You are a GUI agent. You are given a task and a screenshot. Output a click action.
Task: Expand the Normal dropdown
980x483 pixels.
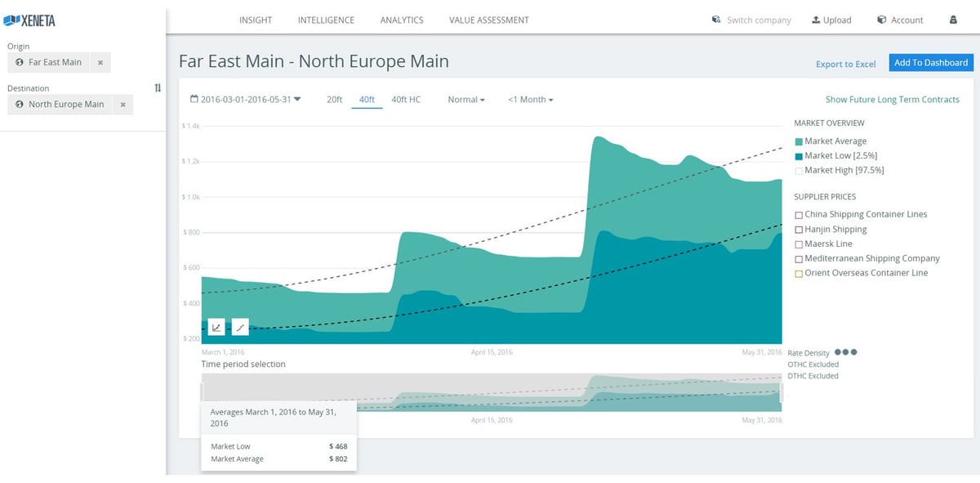466,100
